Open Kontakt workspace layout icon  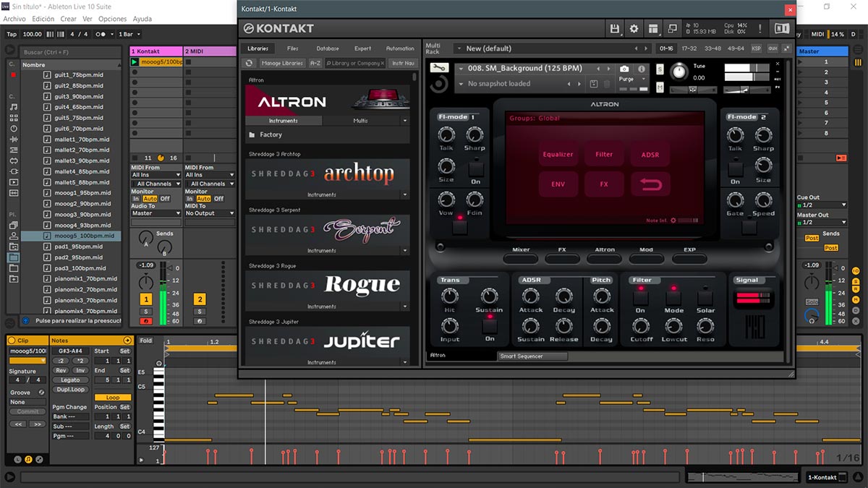pyautogui.click(x=654, y=28)
